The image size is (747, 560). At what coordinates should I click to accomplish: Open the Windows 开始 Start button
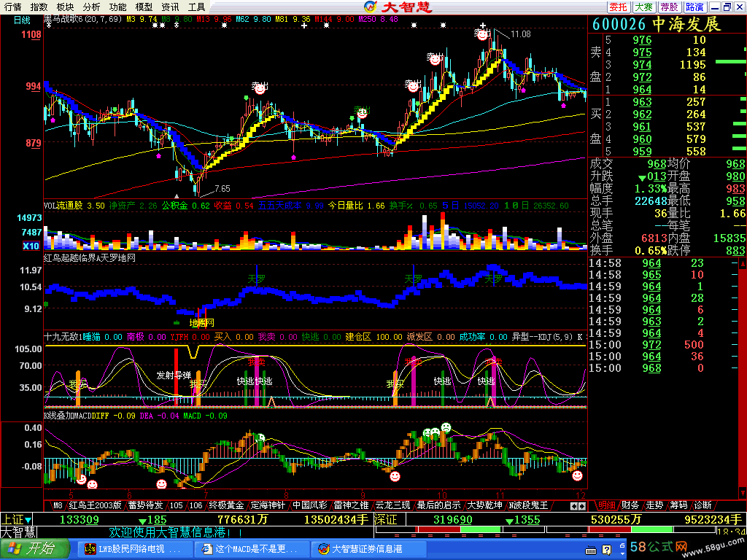pos(34,549)
